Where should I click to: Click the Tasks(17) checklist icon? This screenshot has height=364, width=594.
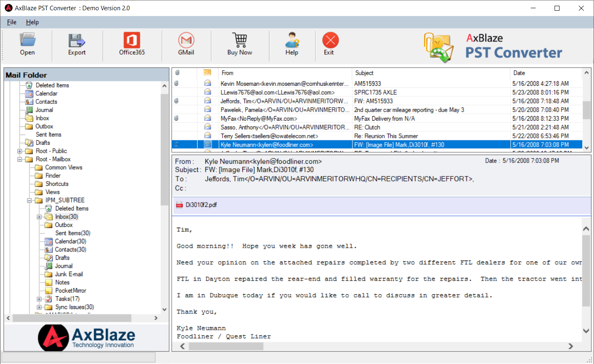48,299
